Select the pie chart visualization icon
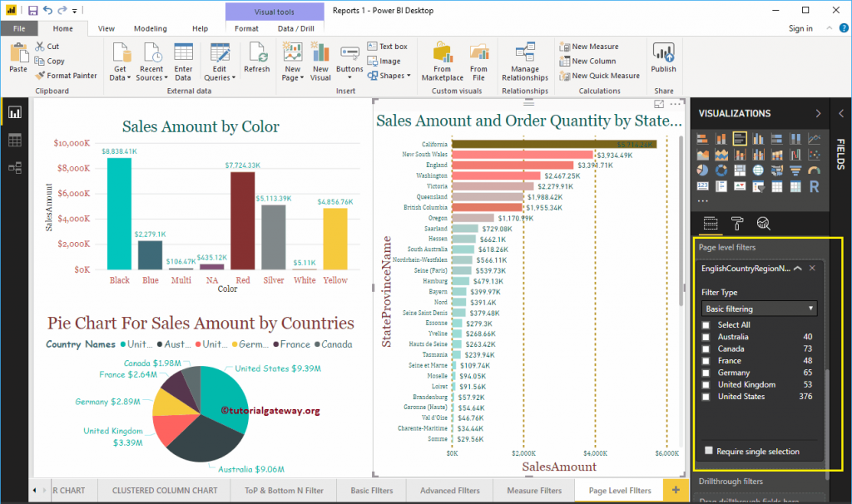 pos(704,170)
